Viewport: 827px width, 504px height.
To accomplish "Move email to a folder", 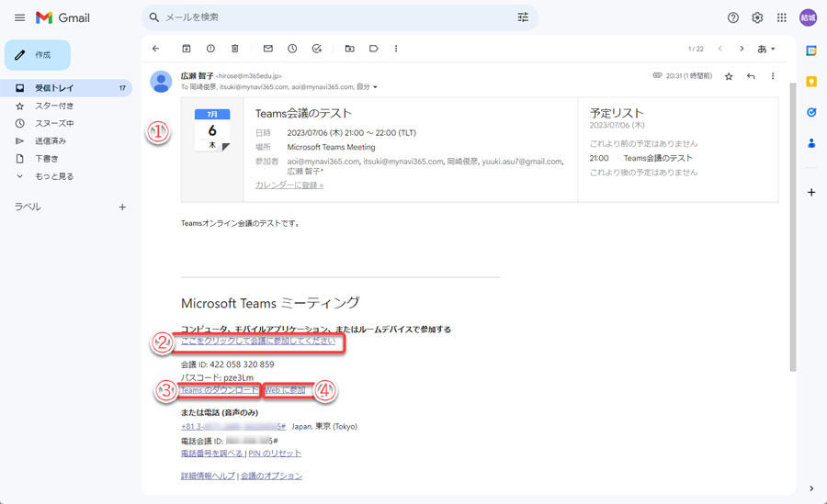I will [x=350, y=49].
